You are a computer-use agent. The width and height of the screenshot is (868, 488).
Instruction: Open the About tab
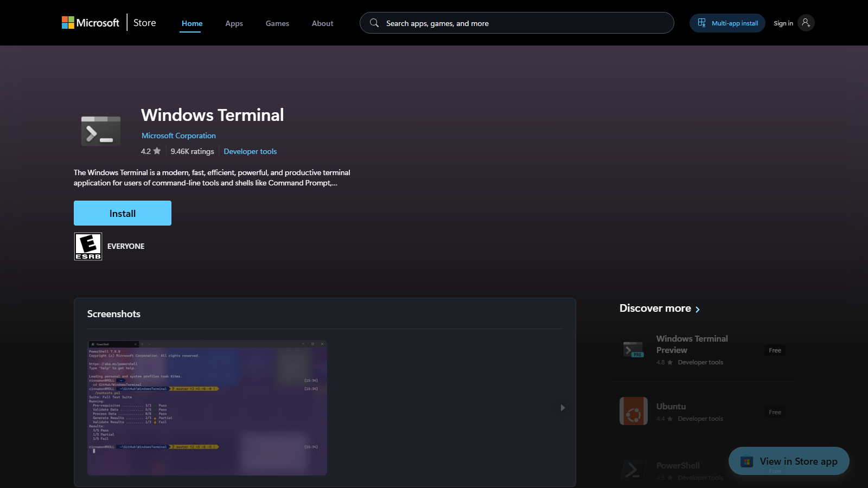pyautogui.click(x=322, y=23)
